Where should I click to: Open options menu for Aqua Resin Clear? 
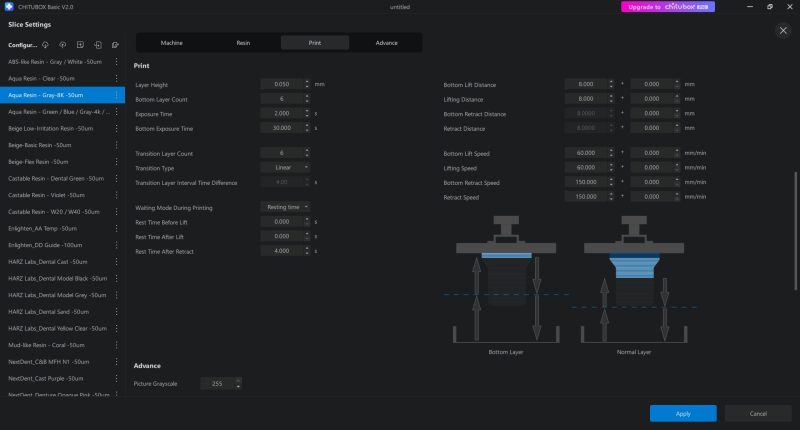point(116,79)
